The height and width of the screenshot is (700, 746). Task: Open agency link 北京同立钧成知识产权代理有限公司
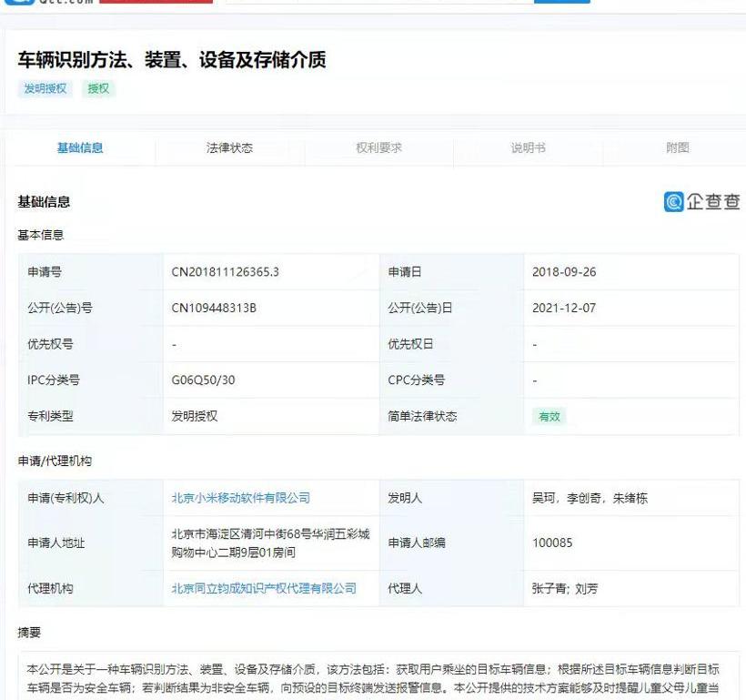[264, 589]
